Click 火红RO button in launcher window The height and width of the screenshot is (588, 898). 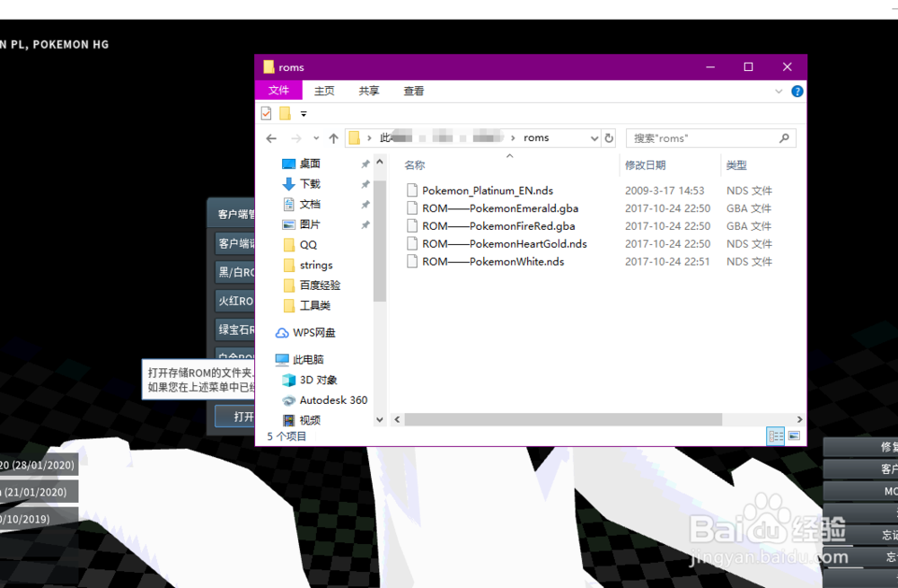coord(235,301)
